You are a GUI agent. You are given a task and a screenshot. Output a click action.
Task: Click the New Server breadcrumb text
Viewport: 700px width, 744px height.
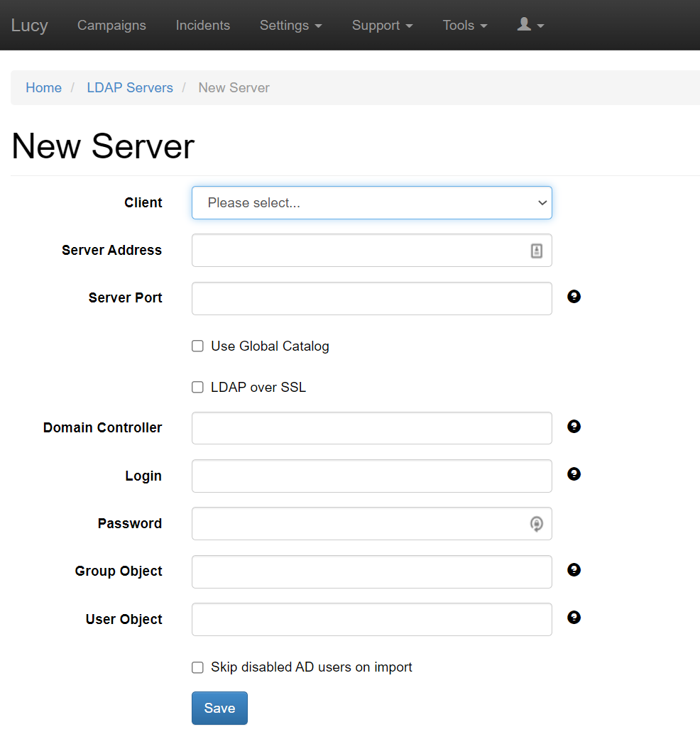pos(234,88)
